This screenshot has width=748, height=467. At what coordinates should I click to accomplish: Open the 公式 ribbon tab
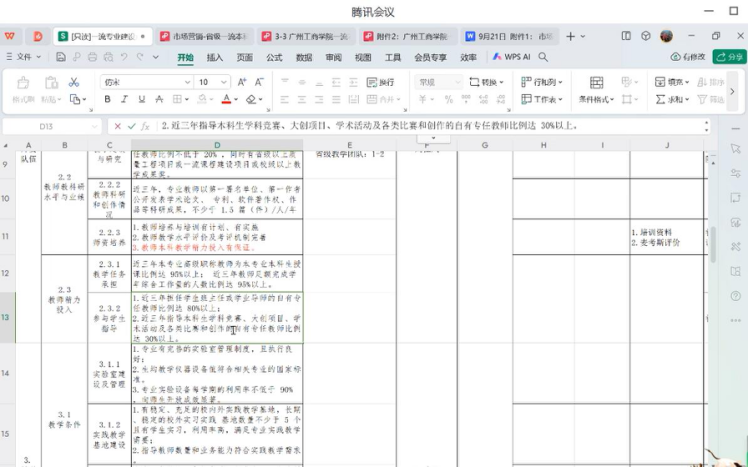pos(274,57)
